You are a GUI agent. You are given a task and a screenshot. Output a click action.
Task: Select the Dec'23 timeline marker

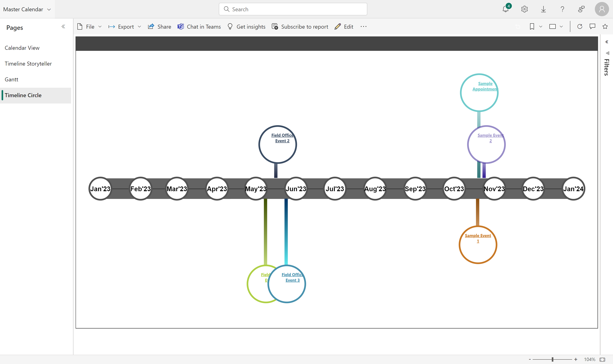pyautogui.click(x=533, y=189)
